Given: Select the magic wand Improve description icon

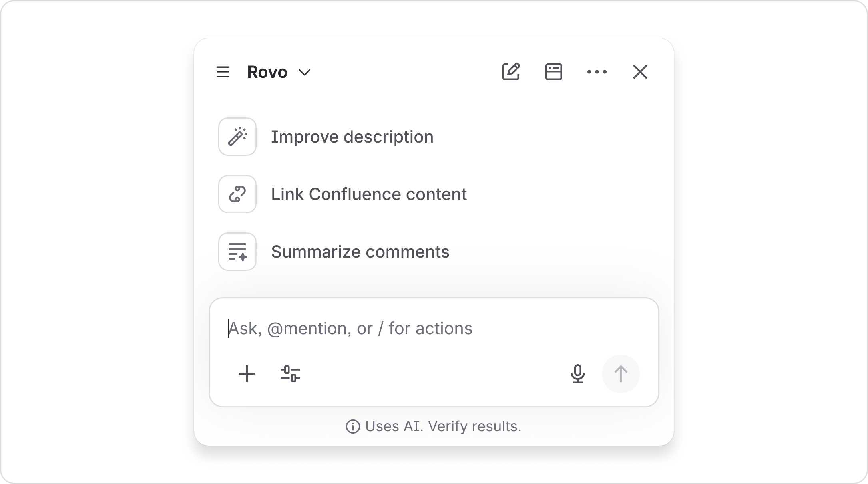Looking at the screenshot, I should click(x=237, y=137).
